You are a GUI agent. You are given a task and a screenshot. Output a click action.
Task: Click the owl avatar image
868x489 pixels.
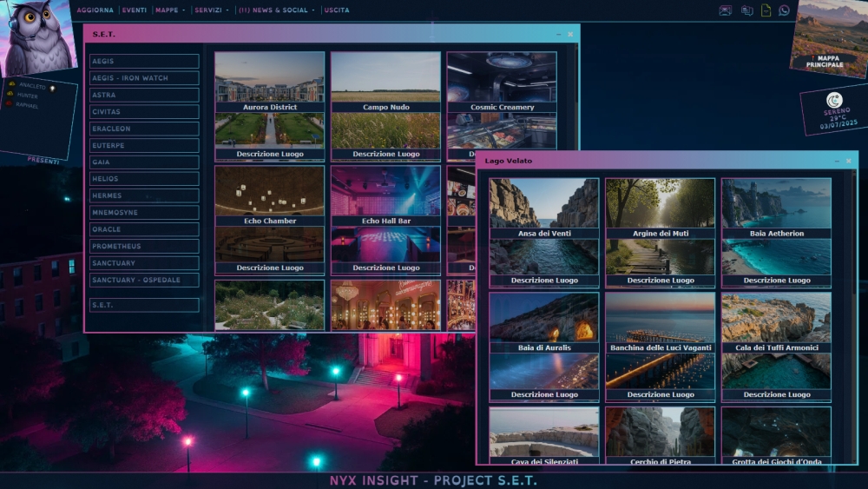36,36
